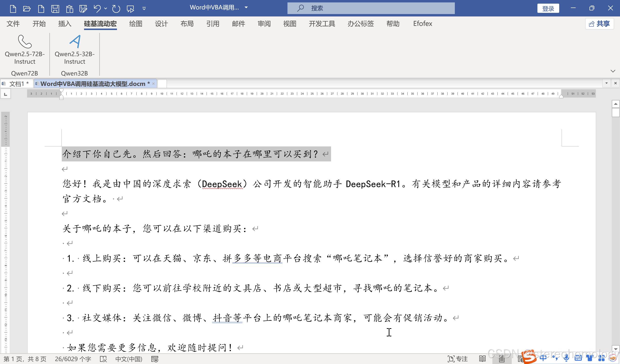Viewport: 620px width, 364px height.
Task: Switch to the 文档1 document tab
Action: pos(16,84)
